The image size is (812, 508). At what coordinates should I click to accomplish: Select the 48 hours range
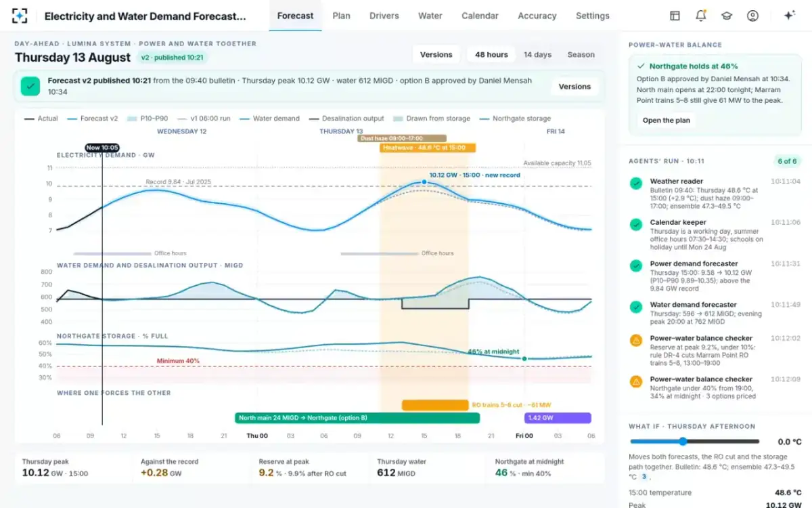coord(491,55)
